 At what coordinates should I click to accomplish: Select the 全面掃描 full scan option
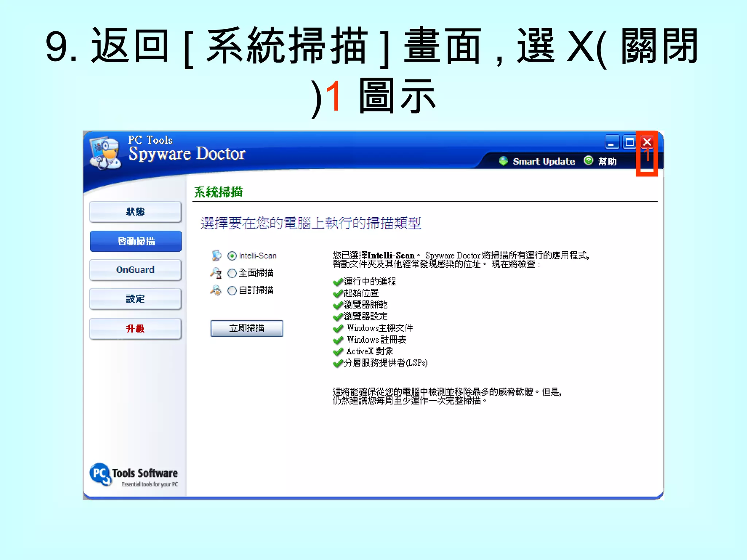coord(232,273)
